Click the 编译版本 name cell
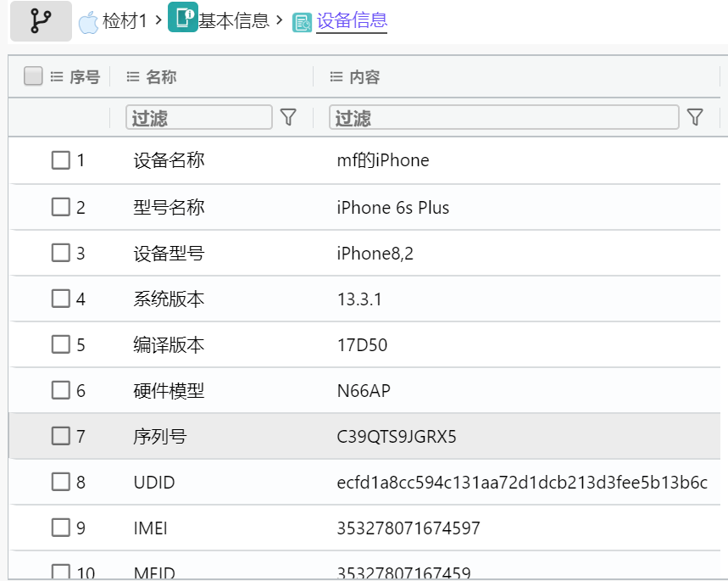 (x=169, y=345)
